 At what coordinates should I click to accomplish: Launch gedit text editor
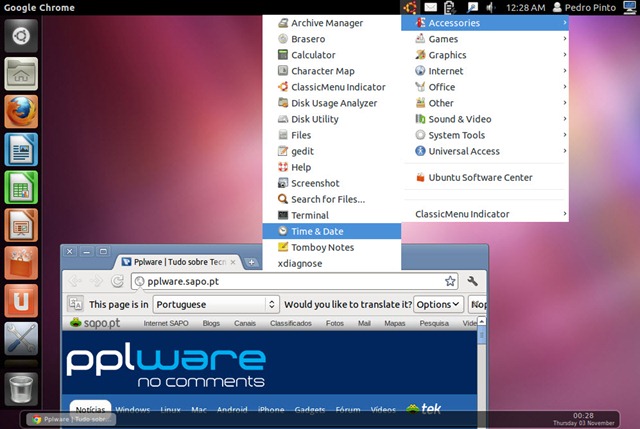(332, 151)
